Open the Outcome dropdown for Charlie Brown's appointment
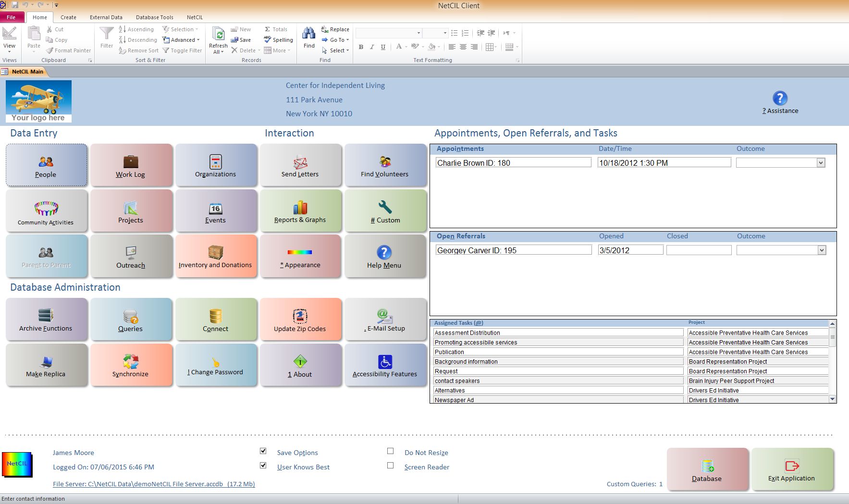Viewport: 849px width, 504px height. (821, 162)
